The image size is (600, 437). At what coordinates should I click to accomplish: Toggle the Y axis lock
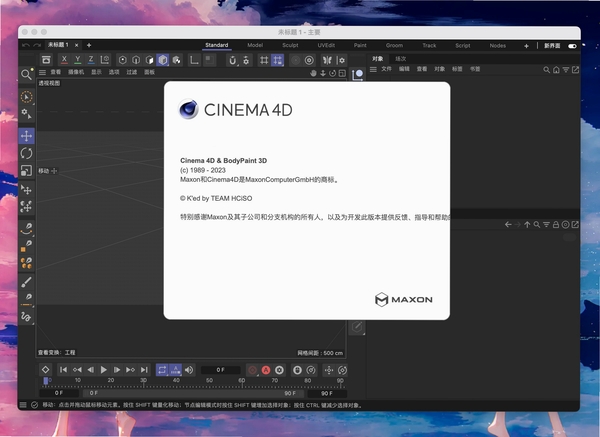(x=78, y=60)
